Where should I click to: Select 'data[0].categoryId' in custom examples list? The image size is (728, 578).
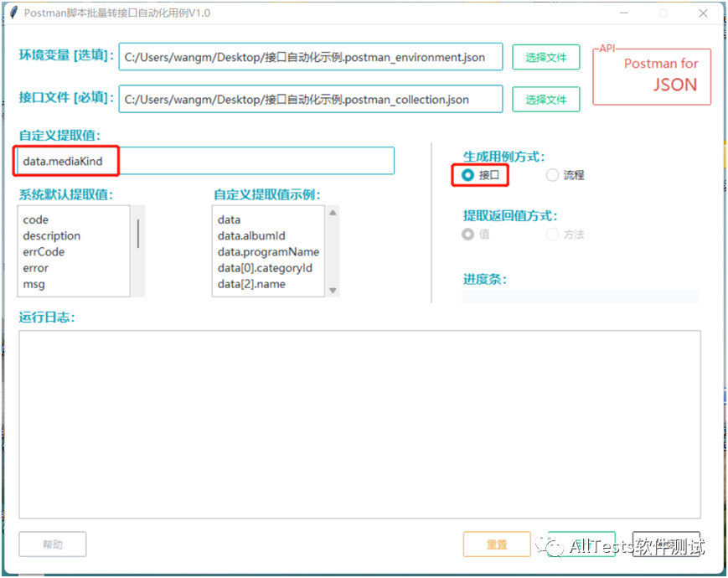[x=265, y=268]
